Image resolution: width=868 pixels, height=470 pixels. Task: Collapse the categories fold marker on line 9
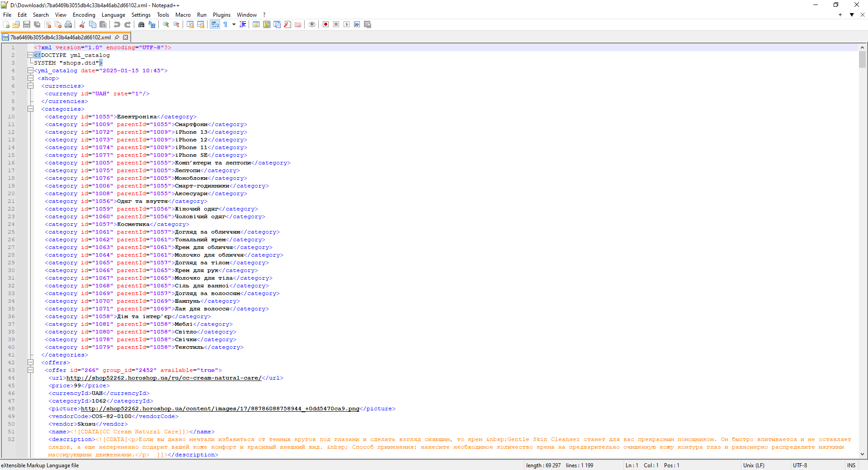30,109
